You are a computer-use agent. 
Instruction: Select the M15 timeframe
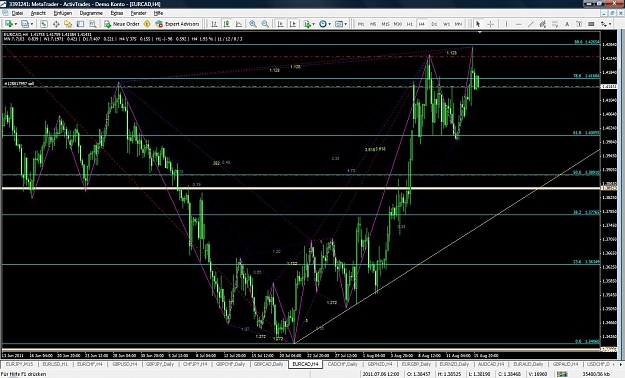[x=385, y=24]
